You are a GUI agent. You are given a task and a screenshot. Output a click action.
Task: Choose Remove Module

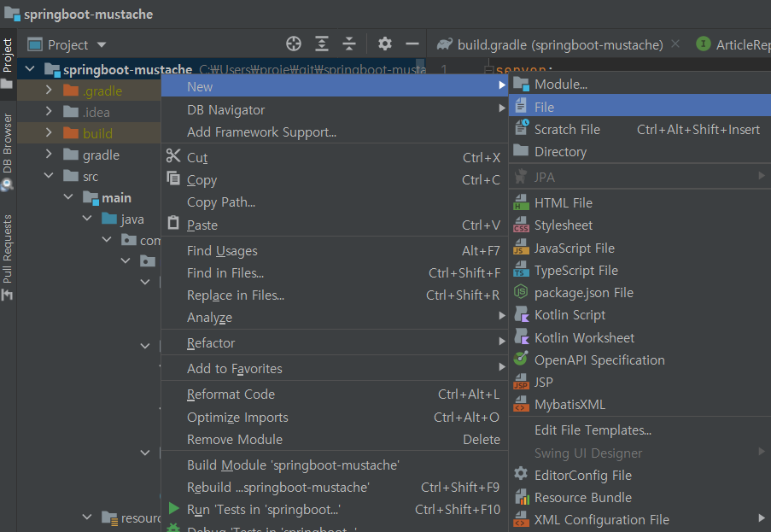click(x=335, y=439)
